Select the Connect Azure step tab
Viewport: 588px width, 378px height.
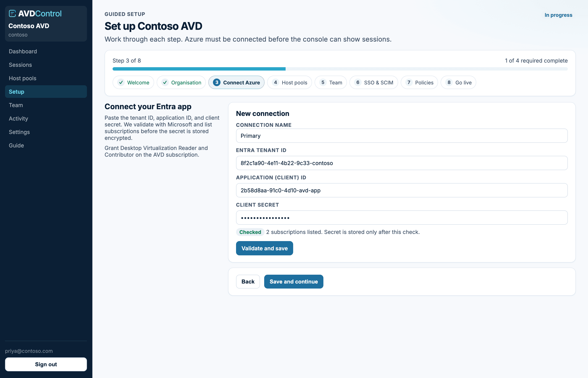click(x=236, y=83)
